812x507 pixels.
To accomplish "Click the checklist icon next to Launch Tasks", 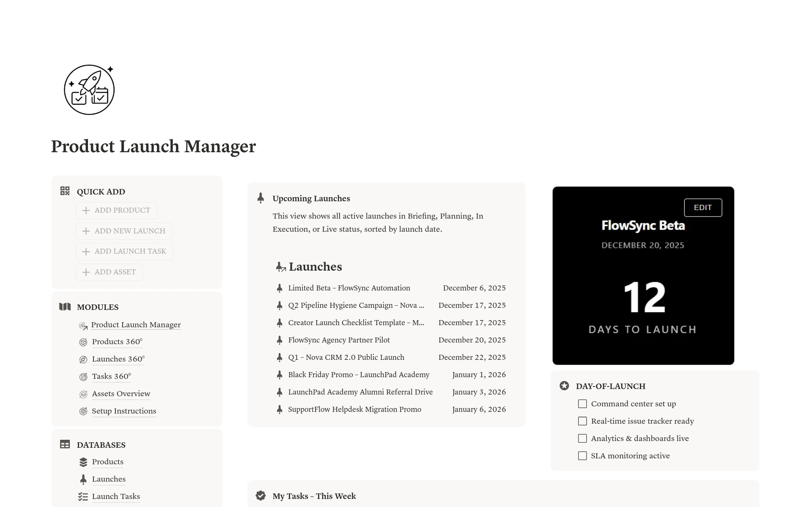I will pyautogui.click(x=83, y=496).
